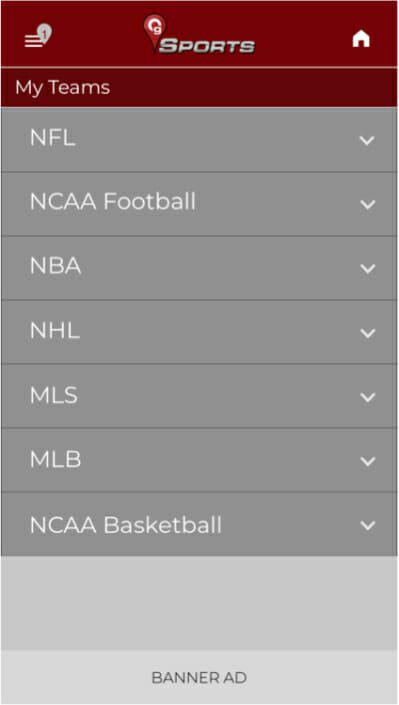Go to home via house icon

pyautogui.click(x=361, y=39)
